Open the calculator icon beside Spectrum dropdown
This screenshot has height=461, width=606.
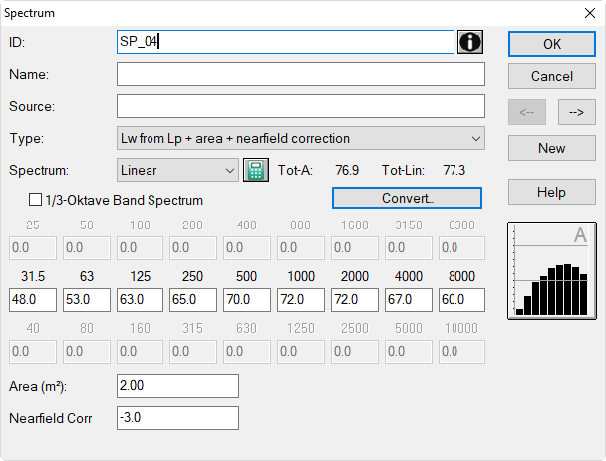click(x=256, y=170)
